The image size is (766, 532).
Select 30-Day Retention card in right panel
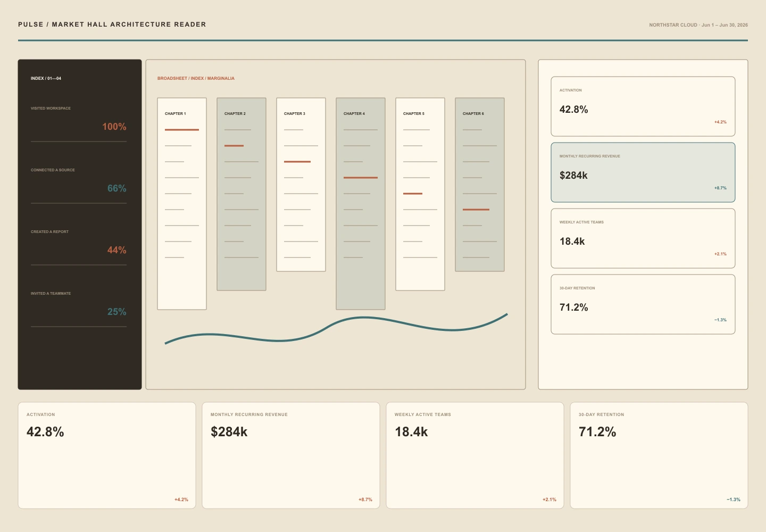[x=643, y=304]
